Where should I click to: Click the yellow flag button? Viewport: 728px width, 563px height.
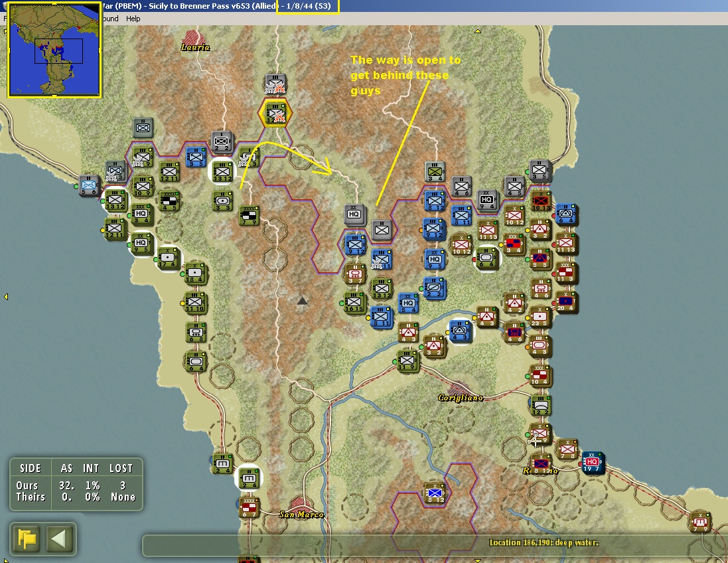click(x=27, y=539)
